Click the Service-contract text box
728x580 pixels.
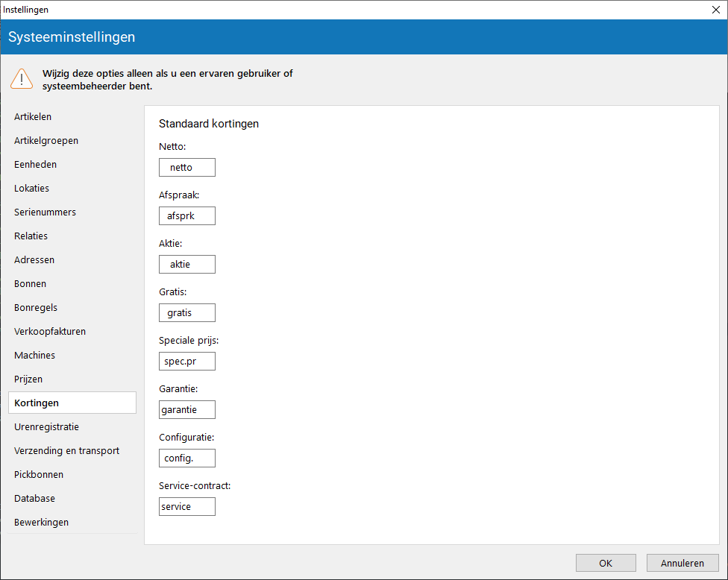[x=187, y=507]
